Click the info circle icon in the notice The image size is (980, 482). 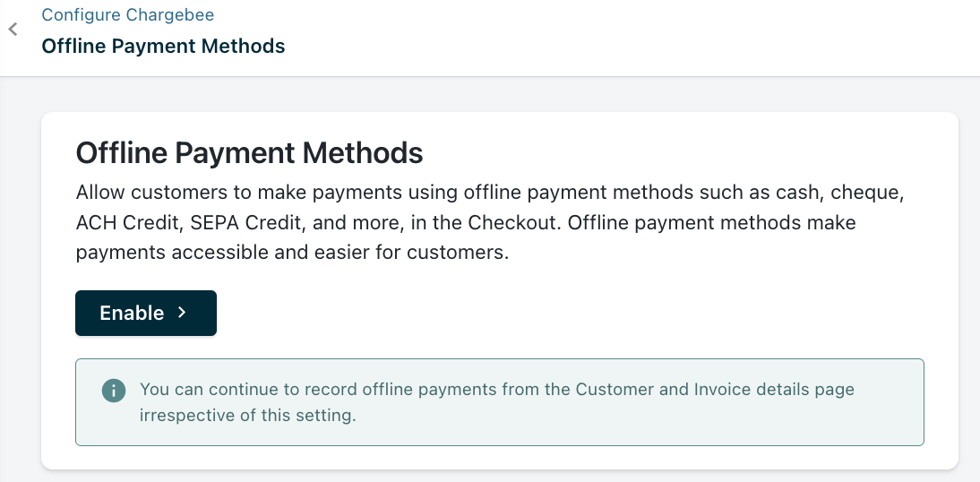click(x=113, y=391)
